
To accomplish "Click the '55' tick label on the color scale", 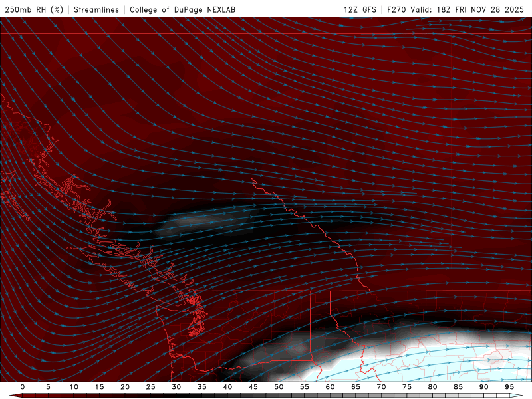I will (x=305, y=387).
